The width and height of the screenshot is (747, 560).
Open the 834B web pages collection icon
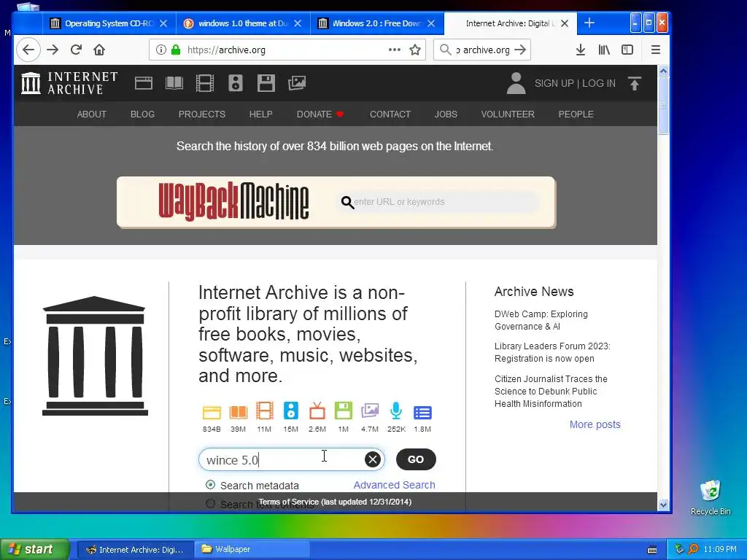212,412
